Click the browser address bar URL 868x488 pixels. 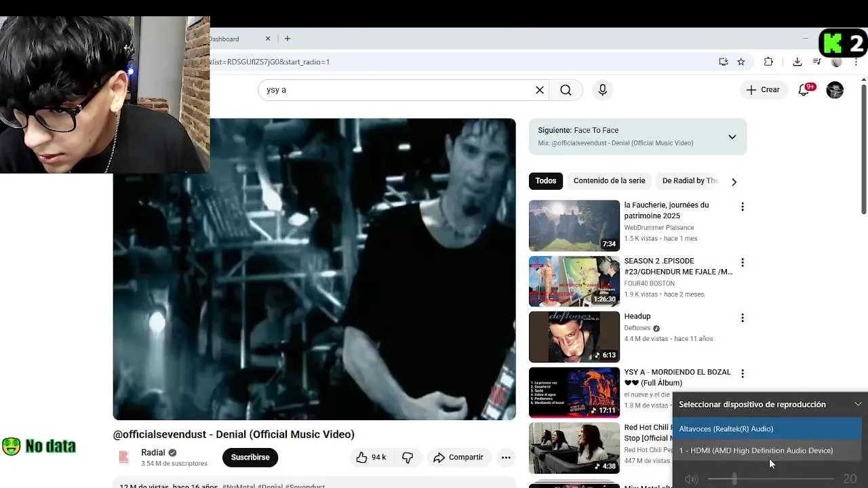(x=270, y=62)
